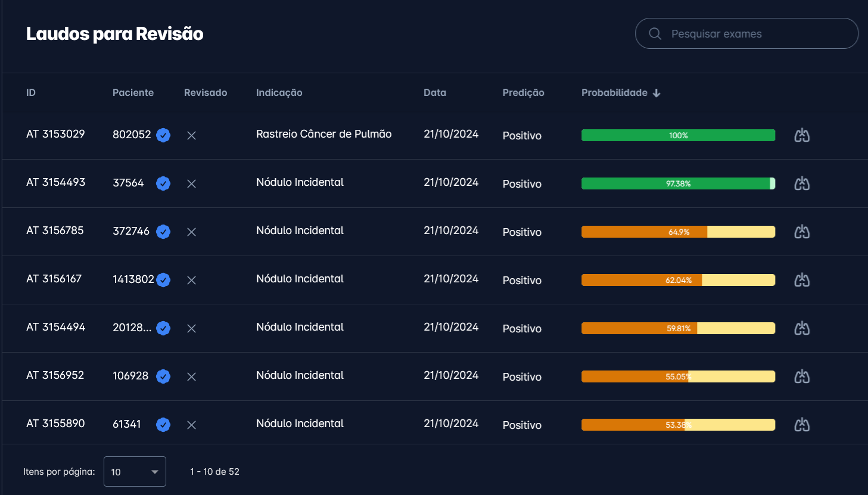Open lung viewer for exam AT 3154493
This screenshot has width=868, height=495.
pos(802,183)
